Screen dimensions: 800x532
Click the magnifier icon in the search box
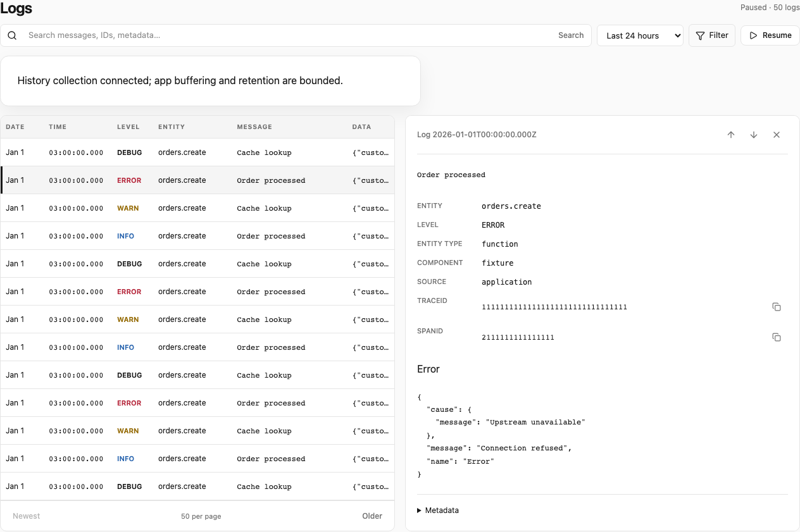12,35
